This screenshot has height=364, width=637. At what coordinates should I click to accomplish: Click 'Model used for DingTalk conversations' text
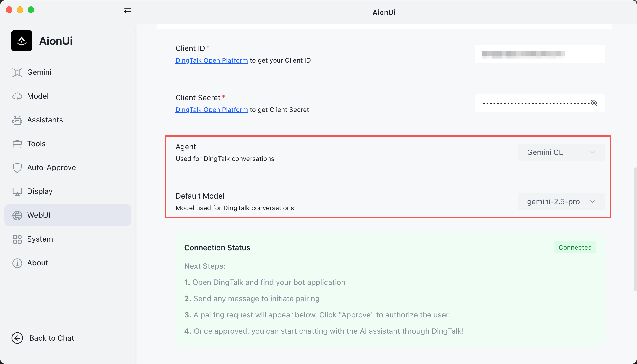click(x=235, y=208)
